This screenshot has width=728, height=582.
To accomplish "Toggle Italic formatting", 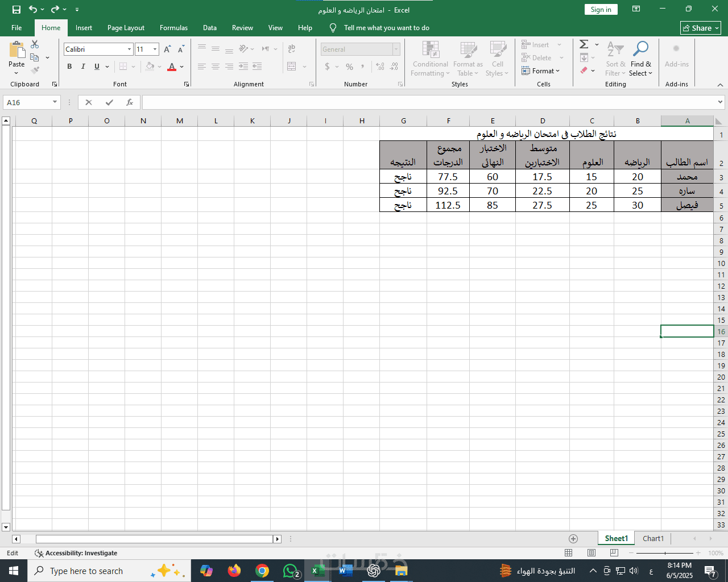I will click(83, 66).
